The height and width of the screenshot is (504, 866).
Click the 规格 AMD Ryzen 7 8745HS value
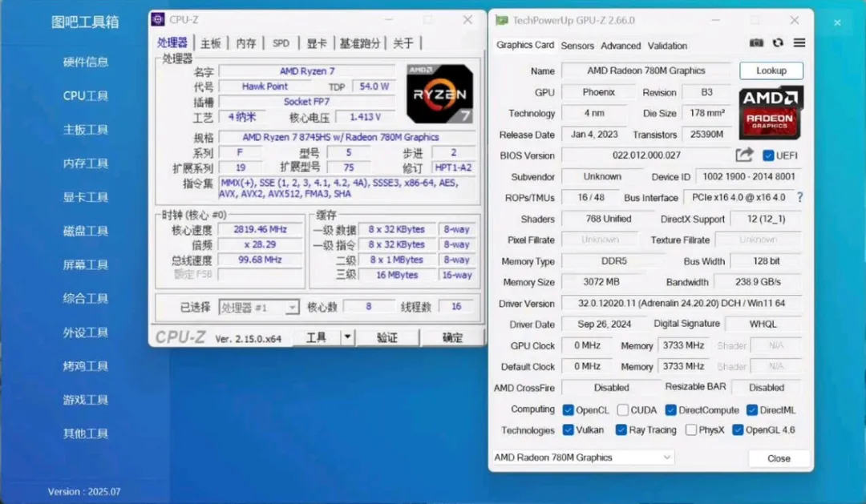347,137
